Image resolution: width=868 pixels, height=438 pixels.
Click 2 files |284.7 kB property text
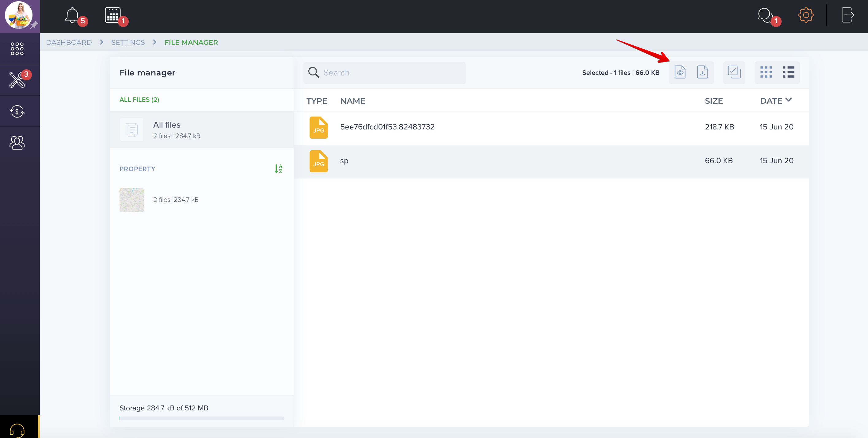[x=176, y=200]
